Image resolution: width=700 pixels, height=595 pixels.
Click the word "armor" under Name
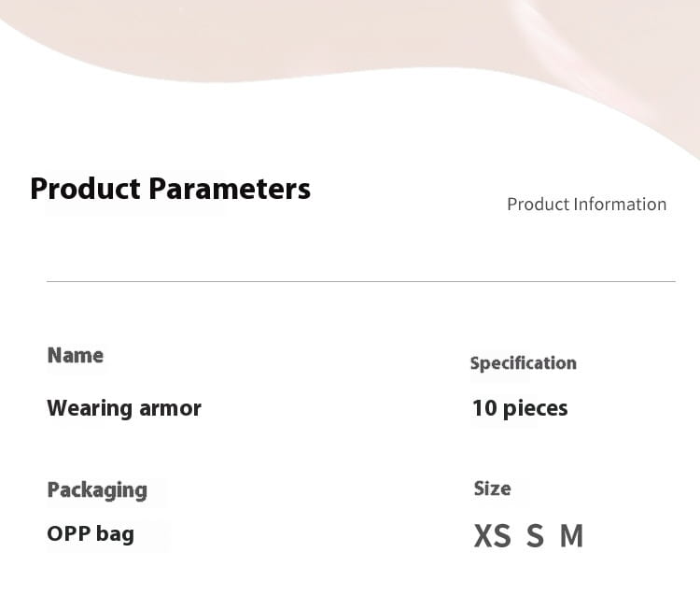170,408
